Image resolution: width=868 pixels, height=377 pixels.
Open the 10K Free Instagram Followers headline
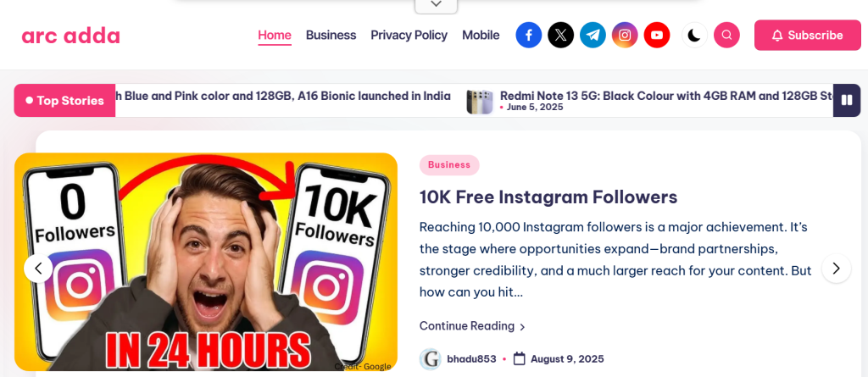point(548,197)
